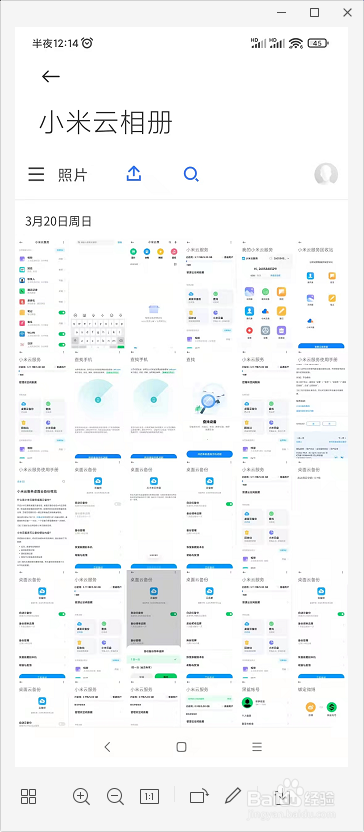
Task: Open the hamburger menu beside 照片
Action: pyautogui.click(x=36, y=175)
